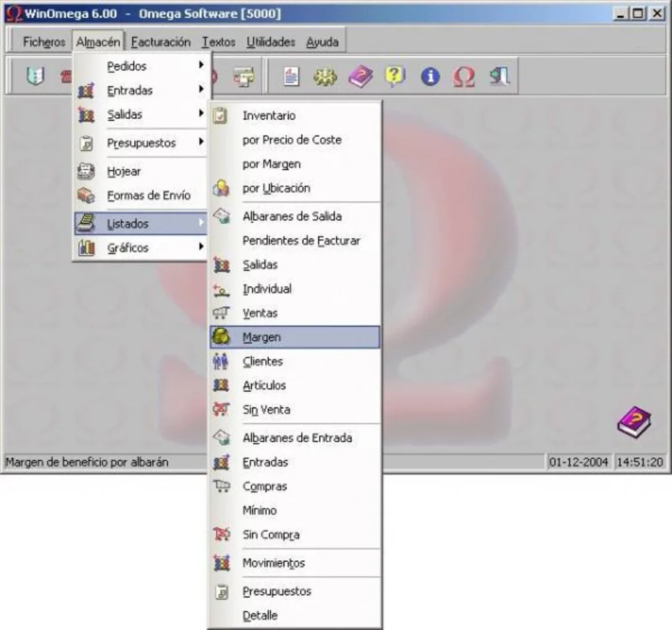Click the exit door icon on the toolbar
This screenshot has height=630, width=672.
click(x=499, y=76)
